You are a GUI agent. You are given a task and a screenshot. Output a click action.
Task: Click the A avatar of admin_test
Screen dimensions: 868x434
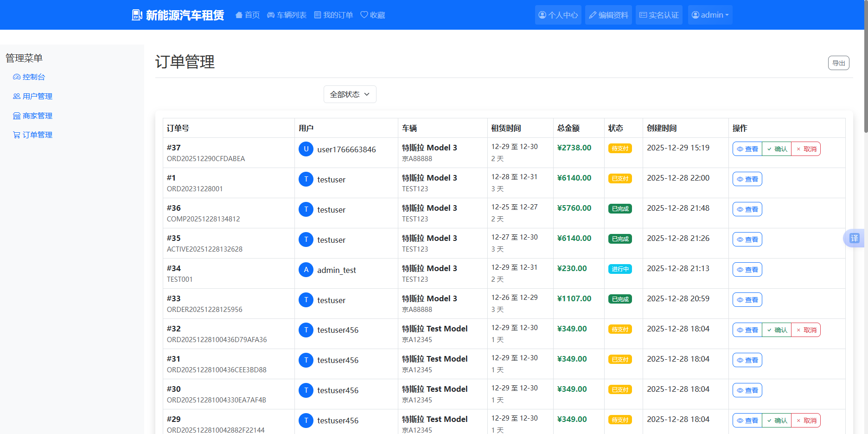point(306,270)
